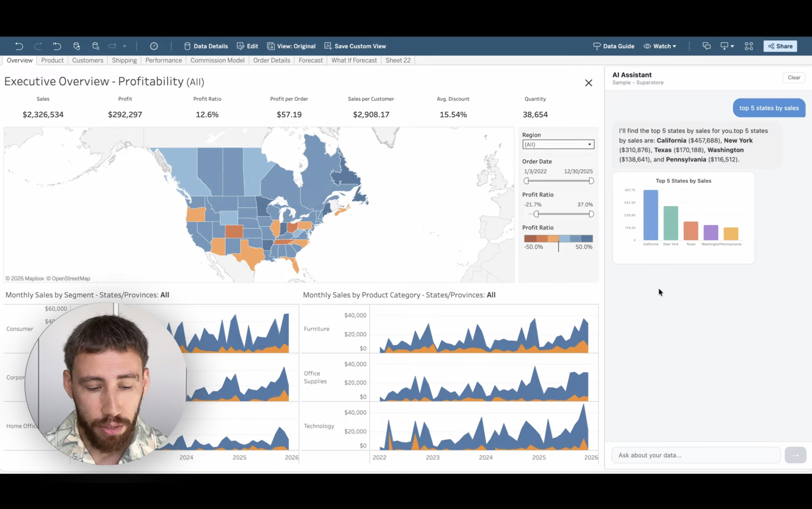Close the Executive Overview Profitability view
The image size is (812, 509).
[x=588, y=82]
